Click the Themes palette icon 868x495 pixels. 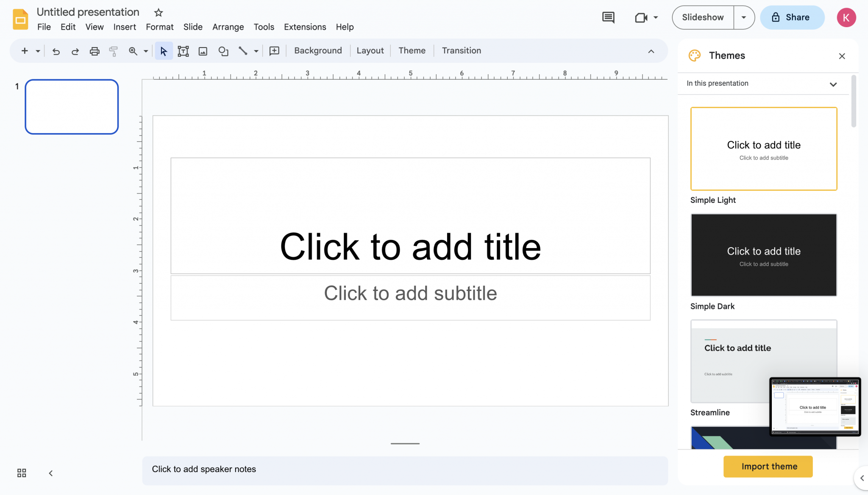(694, 55)
